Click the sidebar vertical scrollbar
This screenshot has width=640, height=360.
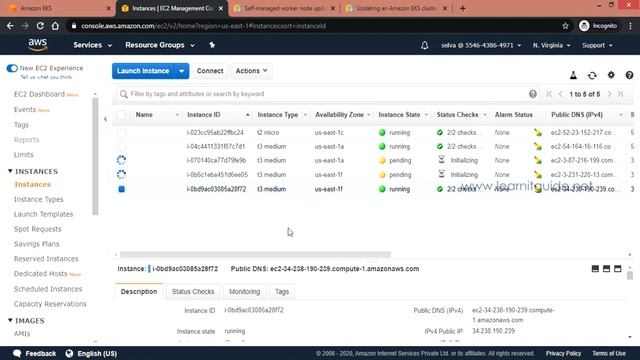pos(95,156)
